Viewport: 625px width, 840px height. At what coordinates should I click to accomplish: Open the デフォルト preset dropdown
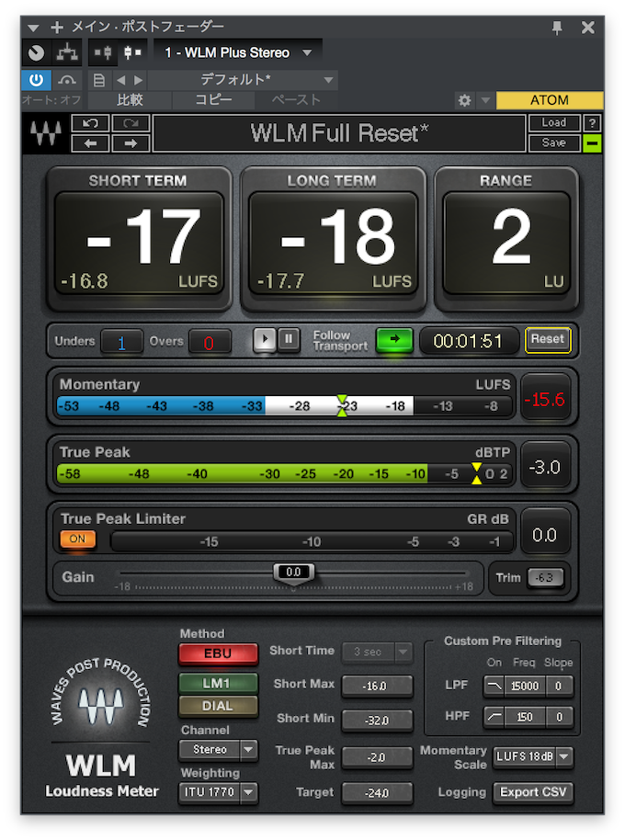[242, 80]
